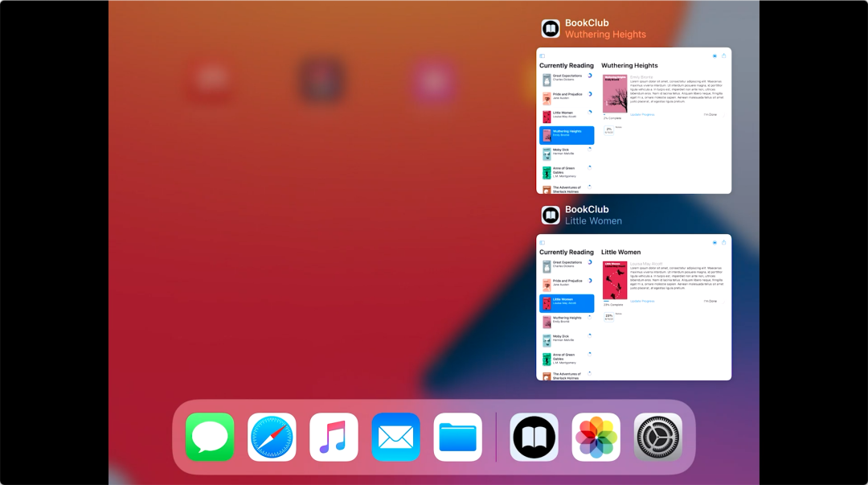Tap BookClub app icon beside Little Women title
The height and width of the screenshot is (485, 868).
point(551,215)
